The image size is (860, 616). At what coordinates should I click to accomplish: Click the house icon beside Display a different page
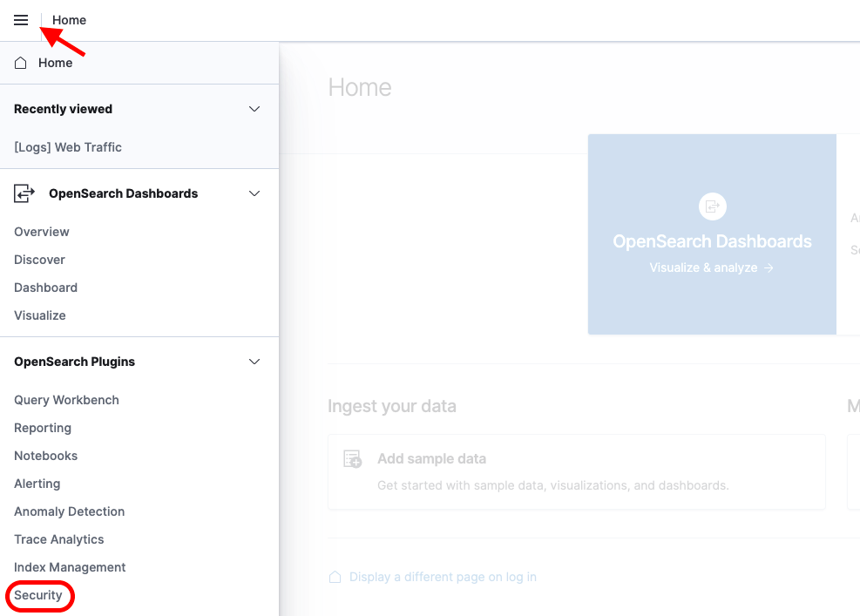pyautogui.click(x=335, y=577)
